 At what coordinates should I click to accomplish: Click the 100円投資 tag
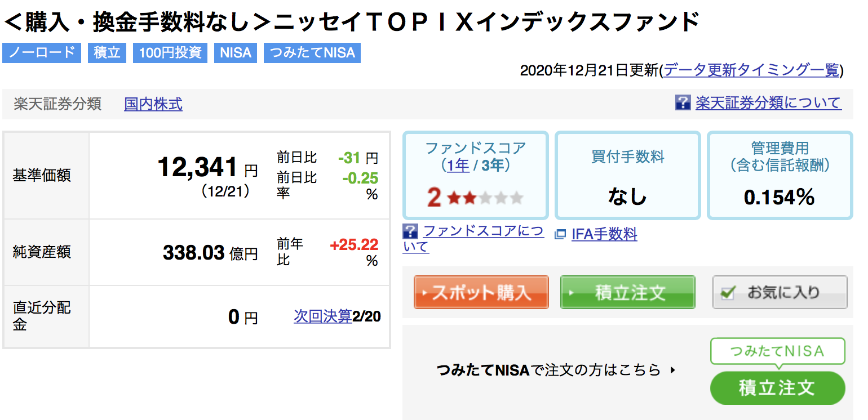coord(170,53)
